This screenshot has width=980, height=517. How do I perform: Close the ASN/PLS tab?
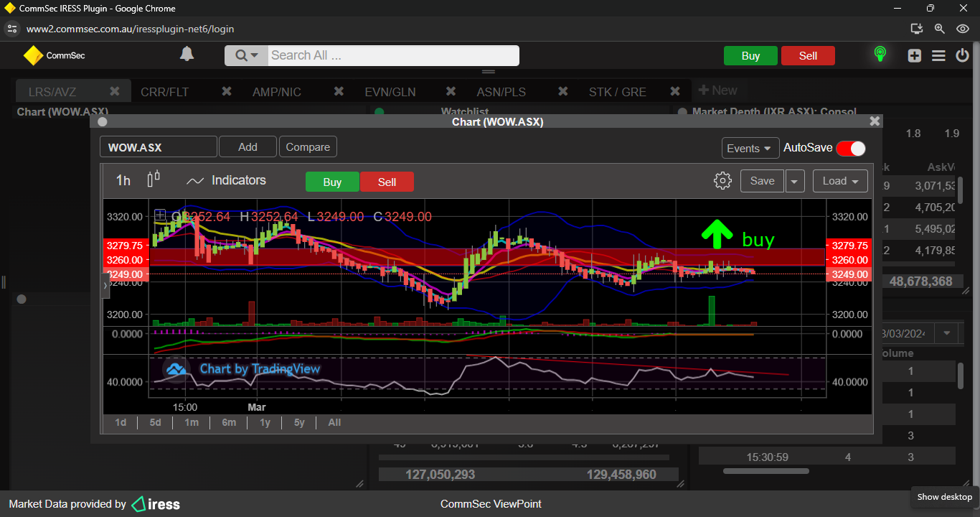[563, 91]
